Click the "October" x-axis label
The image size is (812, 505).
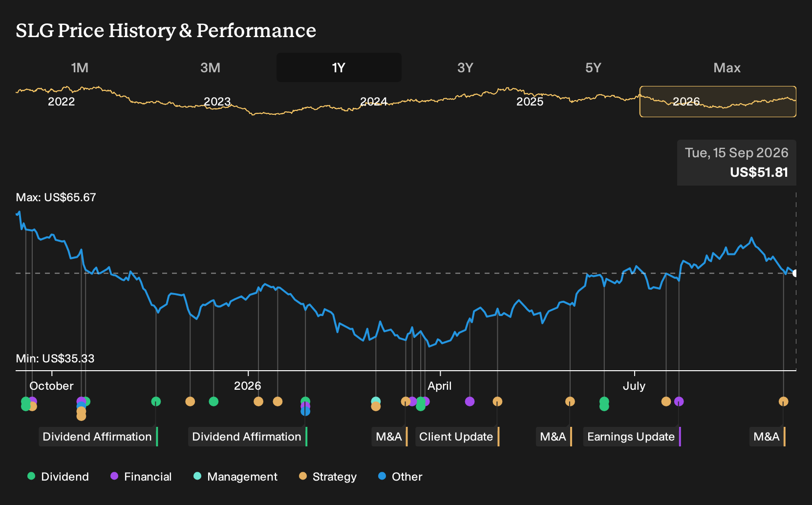(51, 386)
